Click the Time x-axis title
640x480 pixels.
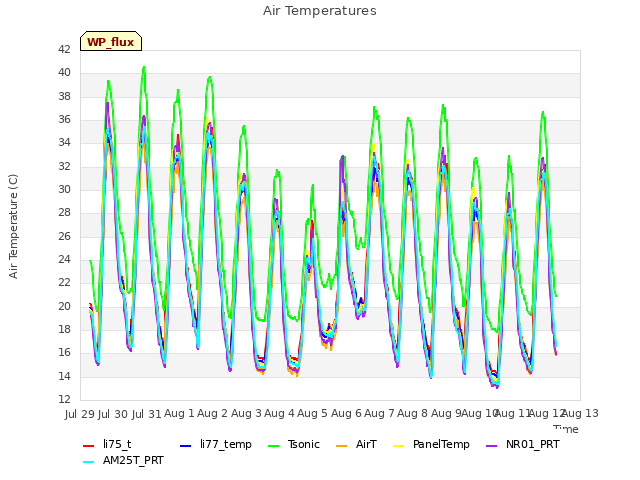(566, 429)
